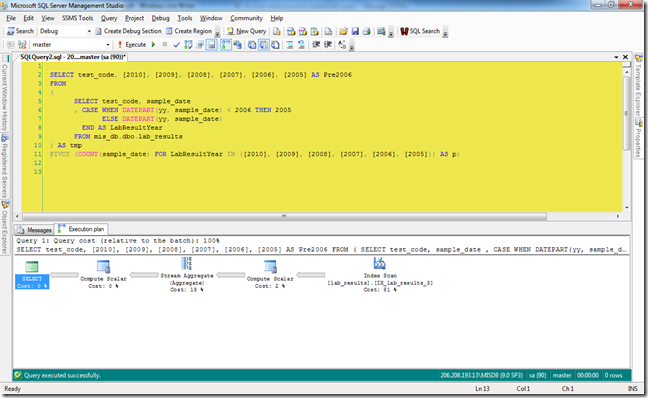
Task: Select Results to Grid icon
Action: point(264,45)
